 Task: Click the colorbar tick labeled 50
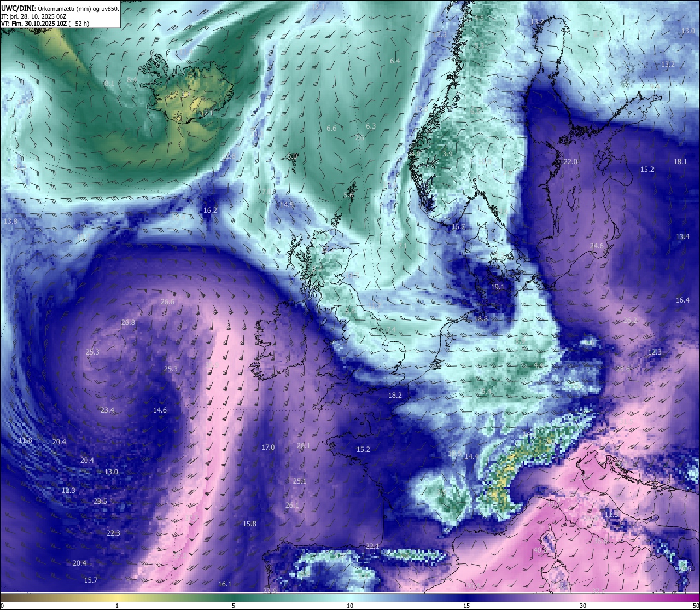696,606
